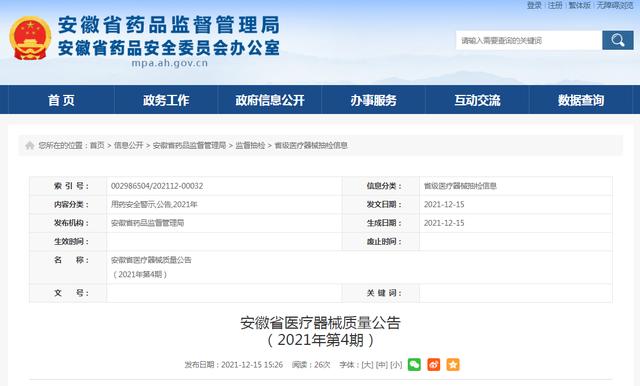640x386 pixels.
Task: Go to 安徽省药品监督管理局 breadcrumb link
Action: click(189, 145)
